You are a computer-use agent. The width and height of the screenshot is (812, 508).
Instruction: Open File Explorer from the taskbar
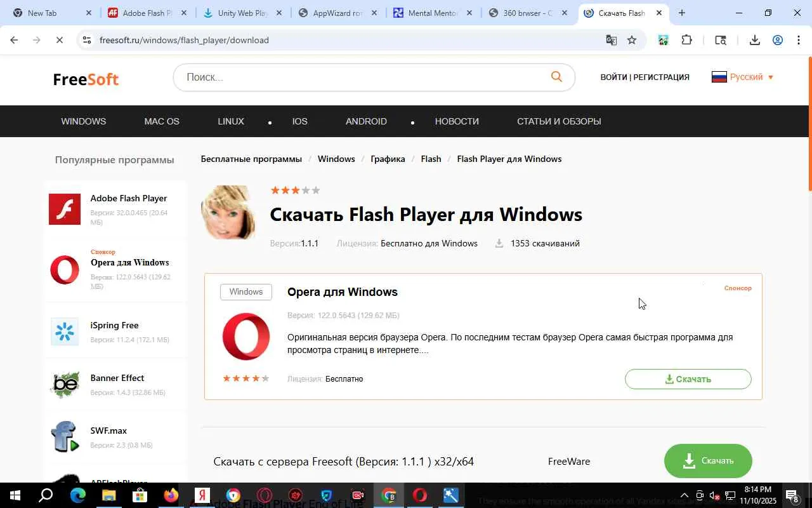(108, 495)
